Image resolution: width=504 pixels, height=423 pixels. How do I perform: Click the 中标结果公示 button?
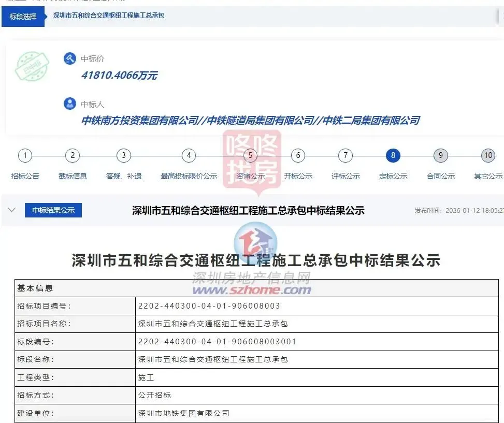(53, 210)
